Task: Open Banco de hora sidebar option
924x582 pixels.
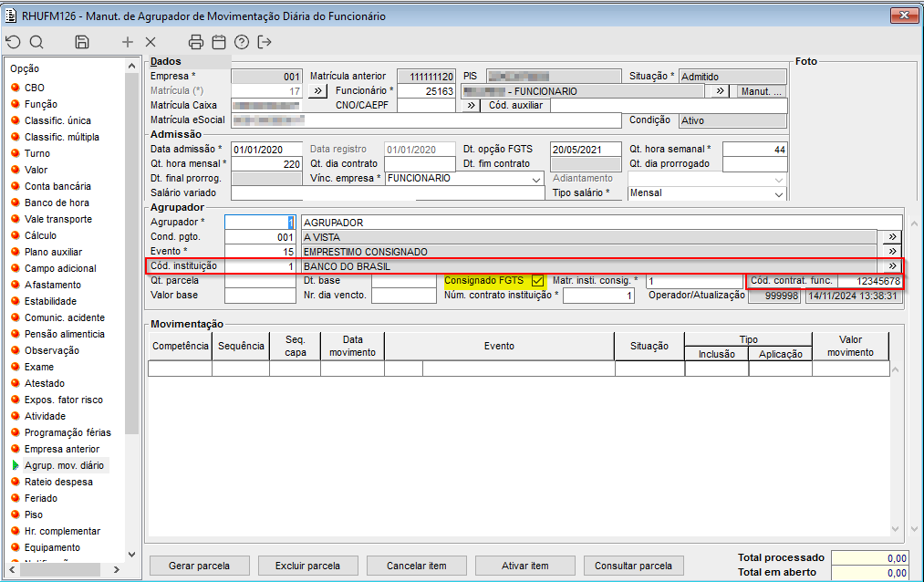Action: click(x=57, y=203)
